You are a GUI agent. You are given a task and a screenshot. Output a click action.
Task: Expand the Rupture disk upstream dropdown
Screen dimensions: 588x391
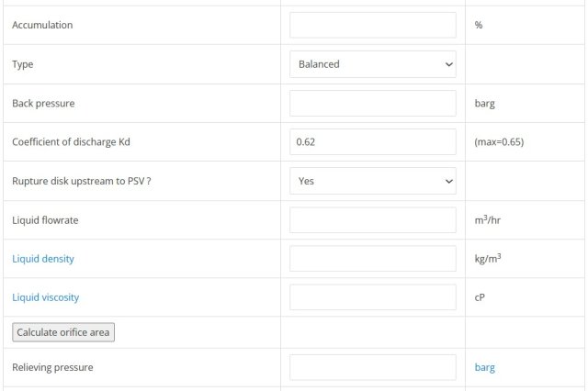click(373, 181)
